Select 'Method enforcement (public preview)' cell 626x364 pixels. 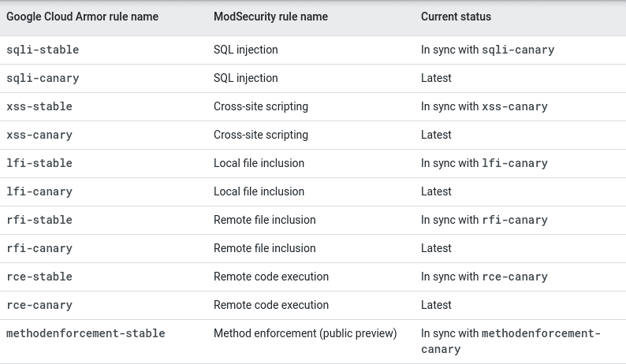[305, 333]
